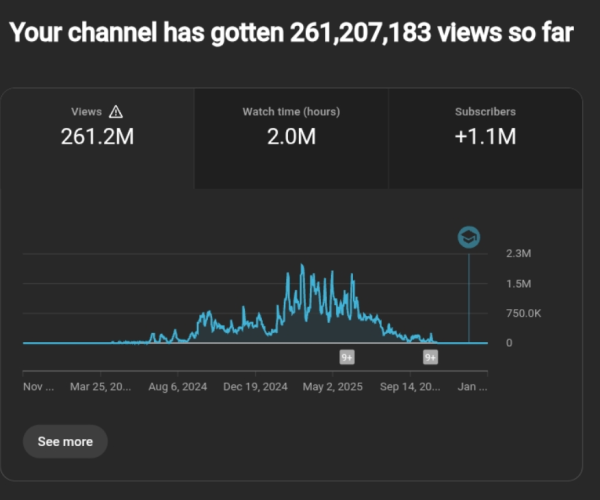This screenshot has width=600, height=500.
Task: Click the channel views headline text
Action: 291,33
